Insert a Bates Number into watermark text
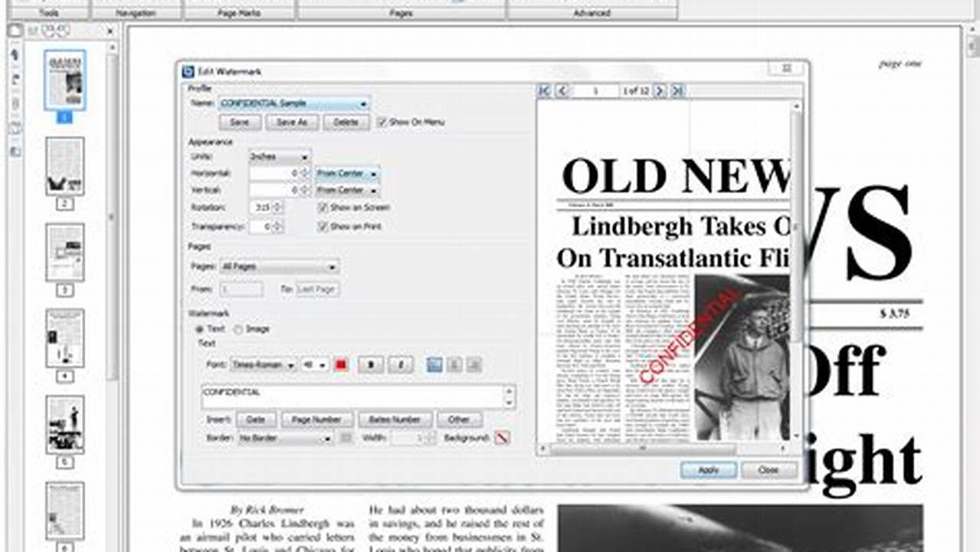Viewport: 980px width, 552px height. [x=397, y=419]
